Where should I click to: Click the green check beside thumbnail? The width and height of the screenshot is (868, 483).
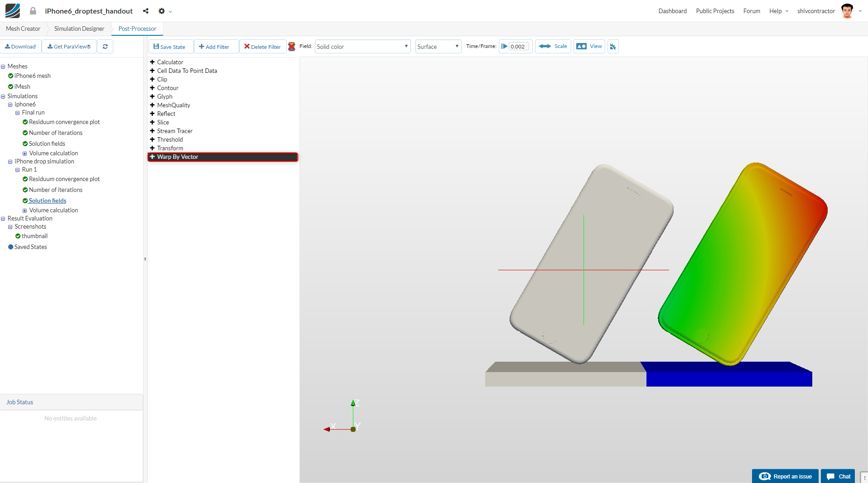pyautogui.click(x=18, y=236)
